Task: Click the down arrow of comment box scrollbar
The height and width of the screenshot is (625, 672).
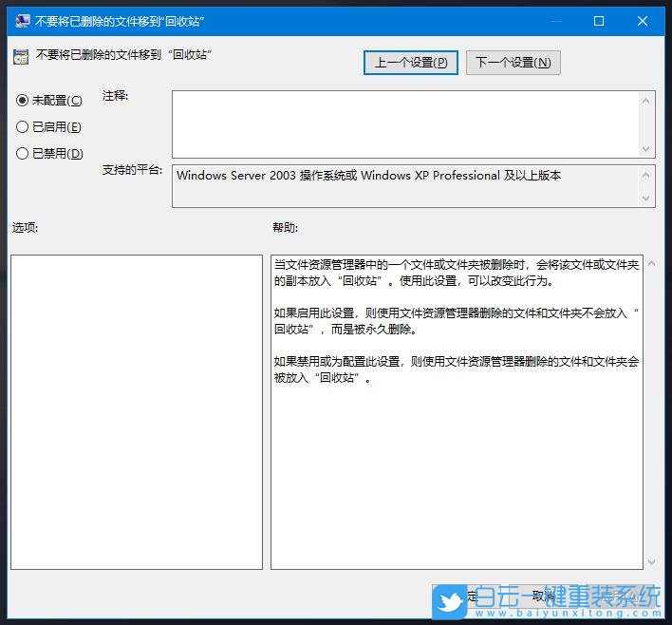Action: [646, 149]
